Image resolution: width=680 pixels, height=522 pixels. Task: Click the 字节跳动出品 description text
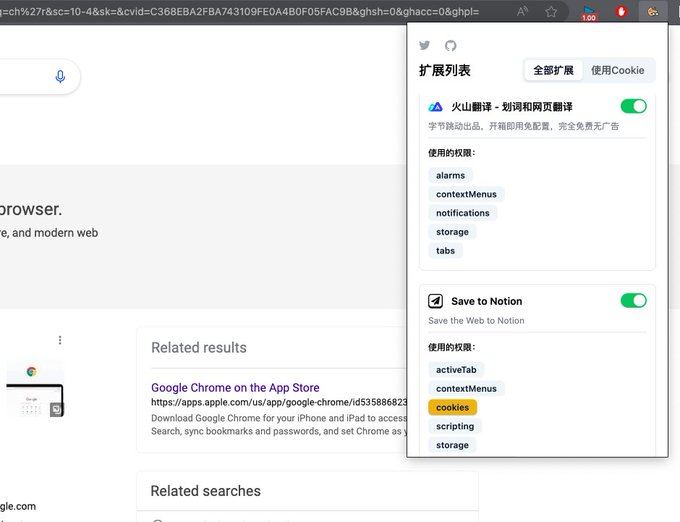click(x=523, y=126)
